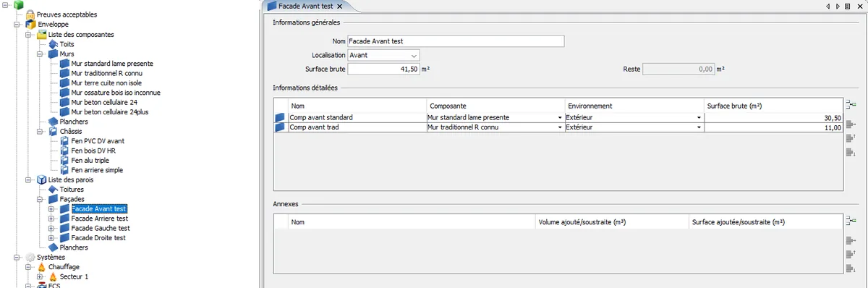
Task: Click the Toitures icon in the tree
Action: (x=53, y=189)
